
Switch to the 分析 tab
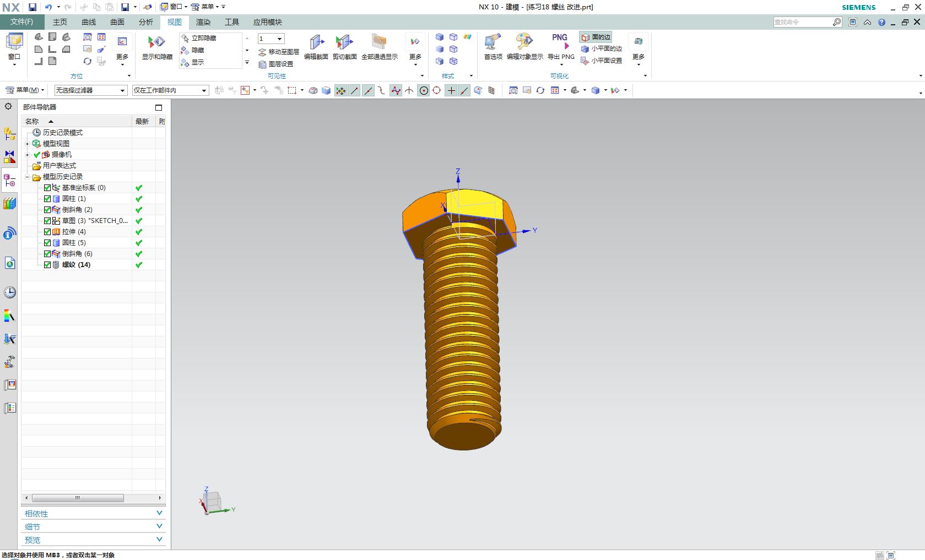[146, 22]
